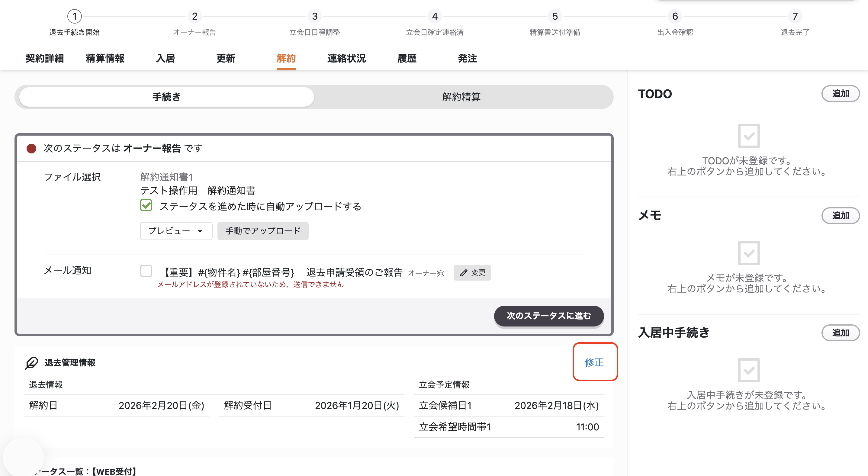Click the empty TODO checkmark icon

point(749,136)
